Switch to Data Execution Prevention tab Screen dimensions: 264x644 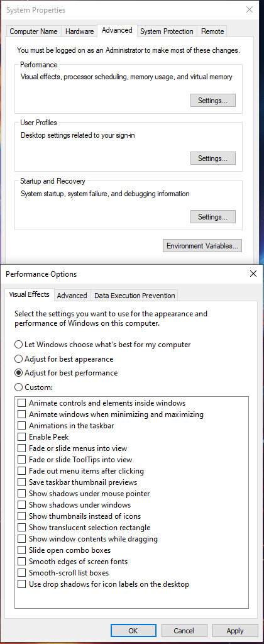[135, 296]
